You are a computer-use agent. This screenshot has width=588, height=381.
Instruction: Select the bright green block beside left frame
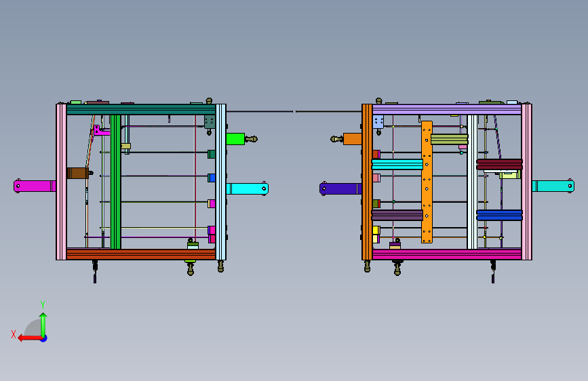[x=235, y=139]
